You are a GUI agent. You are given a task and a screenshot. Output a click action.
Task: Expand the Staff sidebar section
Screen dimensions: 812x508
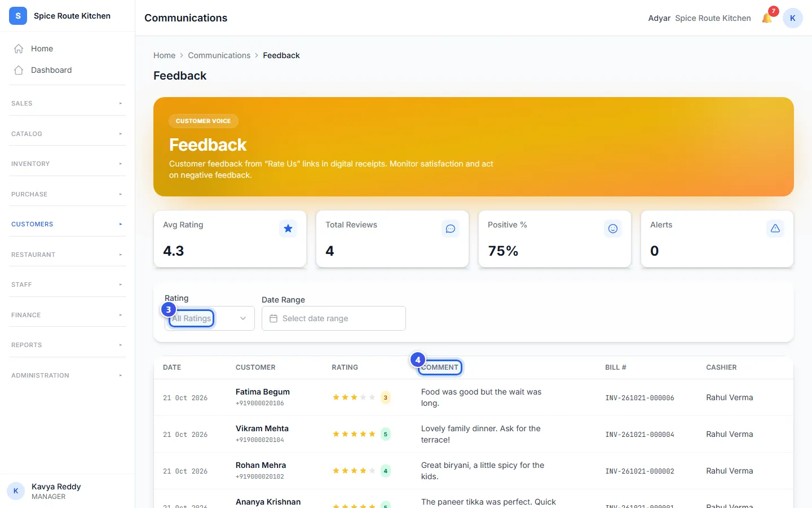pyautogui.click(x=67, y=284)
